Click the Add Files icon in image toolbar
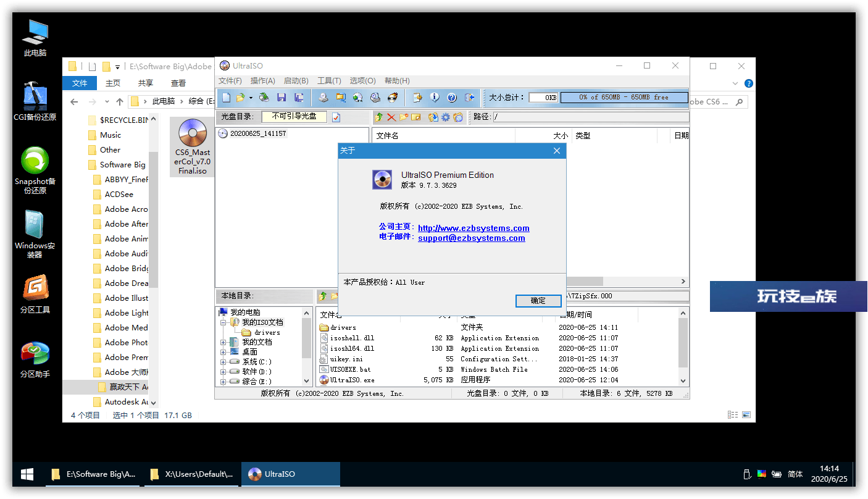868x499 pixels. pyautogui.click(x=433, y=117)
